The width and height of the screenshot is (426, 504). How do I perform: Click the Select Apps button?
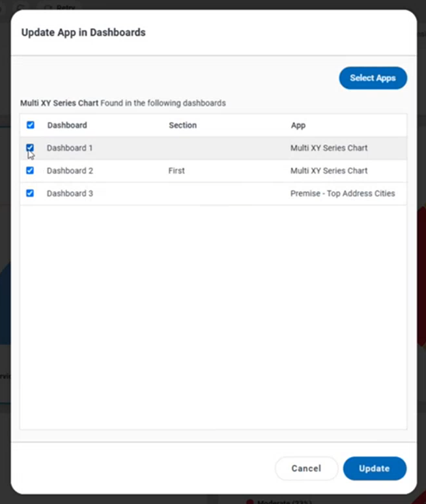[373, 78]
